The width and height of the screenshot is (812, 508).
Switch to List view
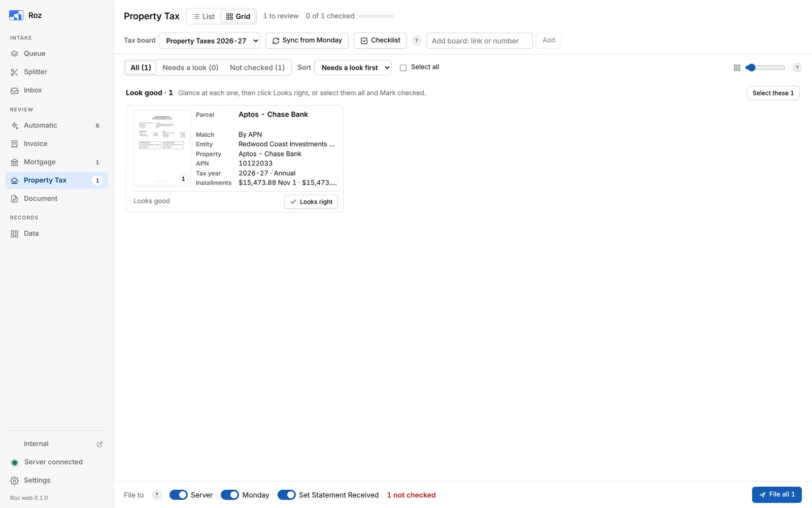tap(204, 16)
